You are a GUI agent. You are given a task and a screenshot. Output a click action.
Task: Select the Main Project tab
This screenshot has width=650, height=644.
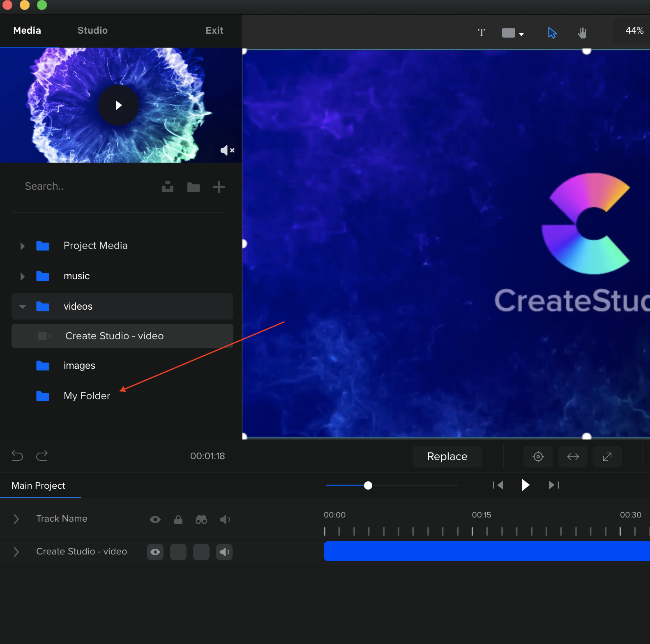(x=39, y=485)
